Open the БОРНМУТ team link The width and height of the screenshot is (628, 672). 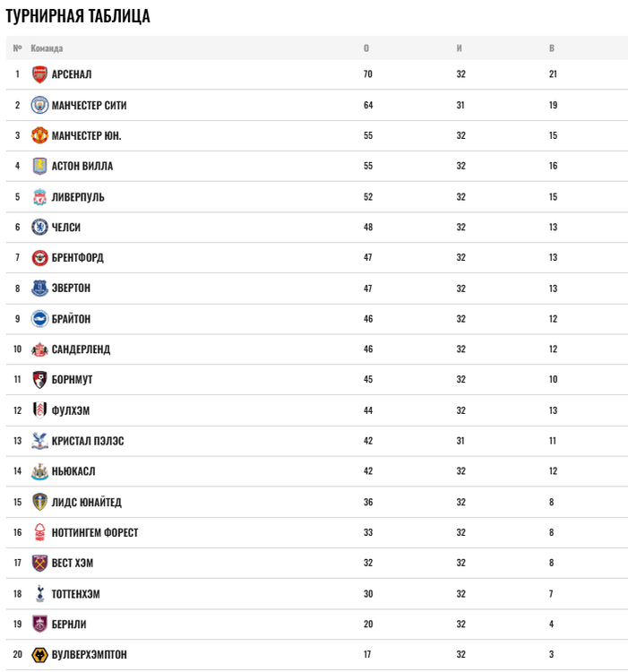click(72, 380)
